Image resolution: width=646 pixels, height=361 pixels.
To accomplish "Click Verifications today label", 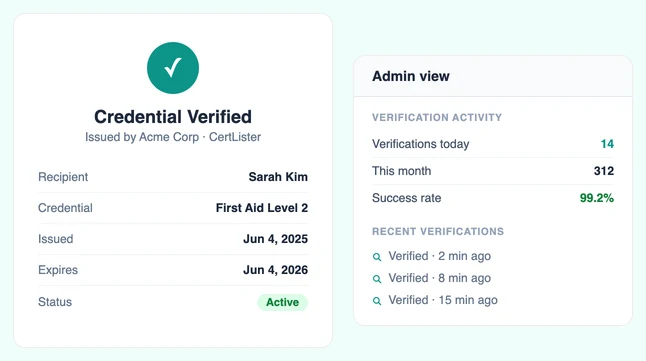I will 421,144.
